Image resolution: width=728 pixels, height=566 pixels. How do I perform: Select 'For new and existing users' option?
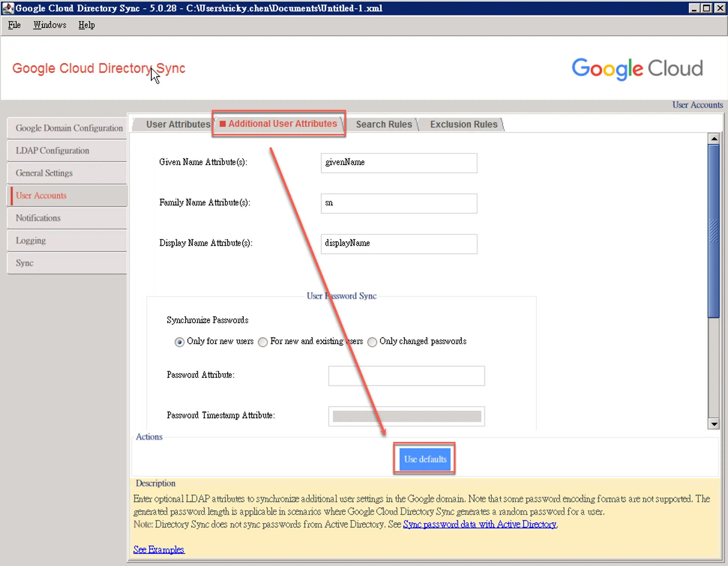[x=263, y=342]
